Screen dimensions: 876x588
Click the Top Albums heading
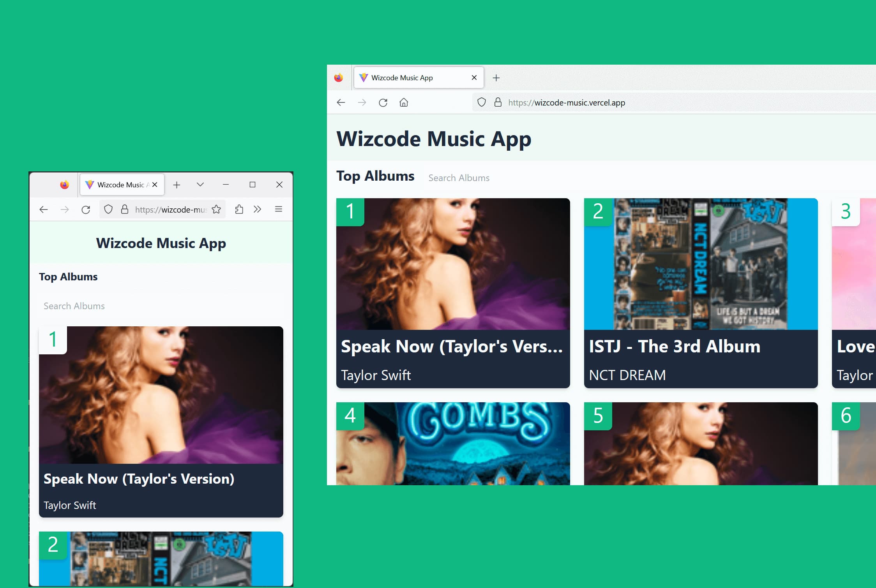coord(375,176)
